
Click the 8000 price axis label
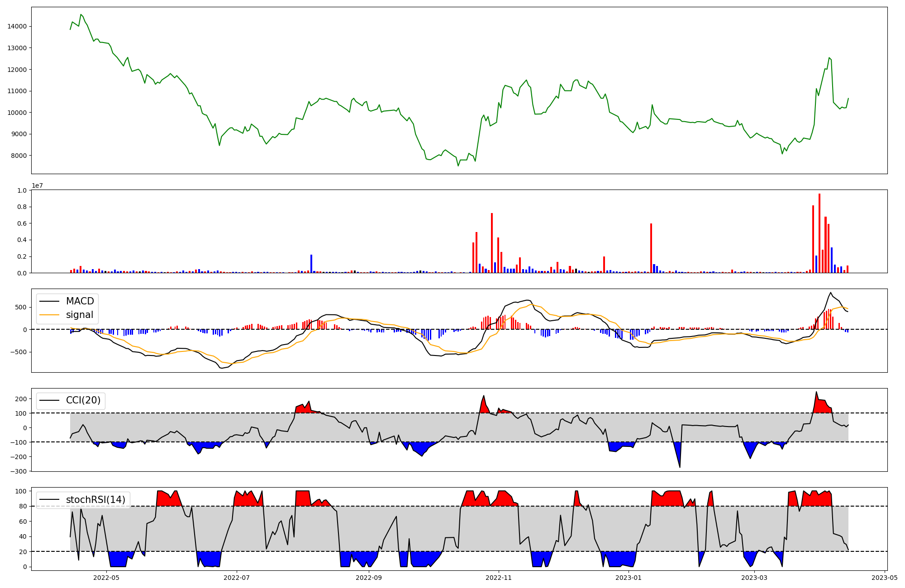pos(19,156)
